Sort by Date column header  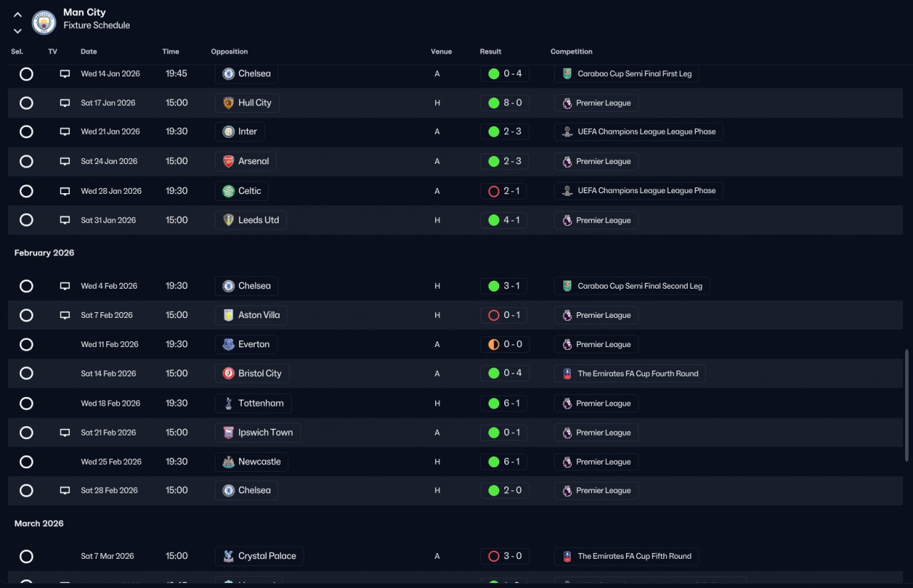(x=88, y=51)
